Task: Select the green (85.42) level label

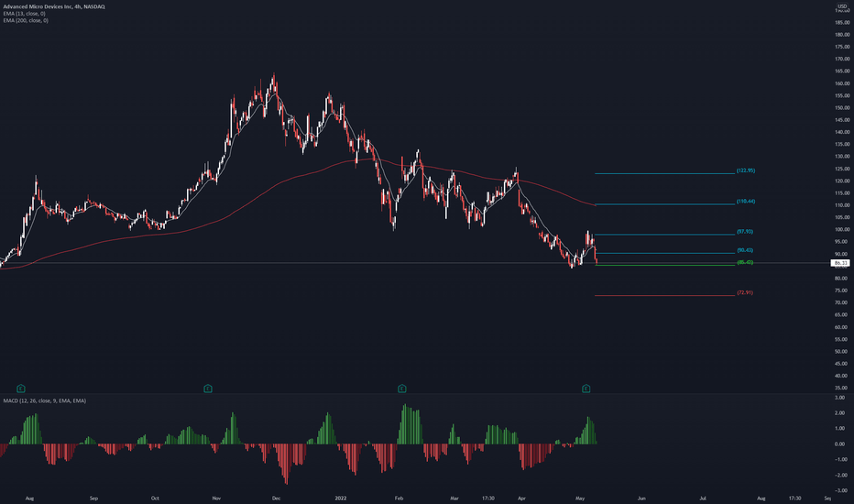Action: click(x=745, y=263)
